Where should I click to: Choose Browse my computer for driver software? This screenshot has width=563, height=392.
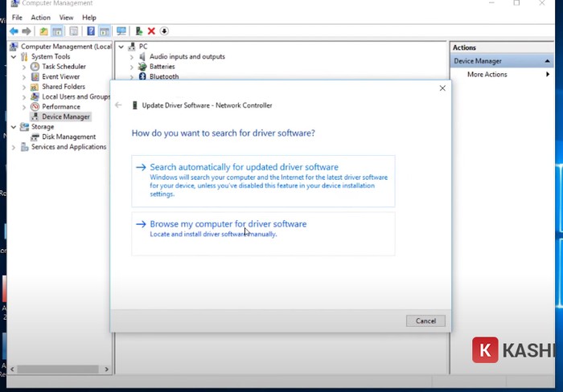(x=228, y=224)
